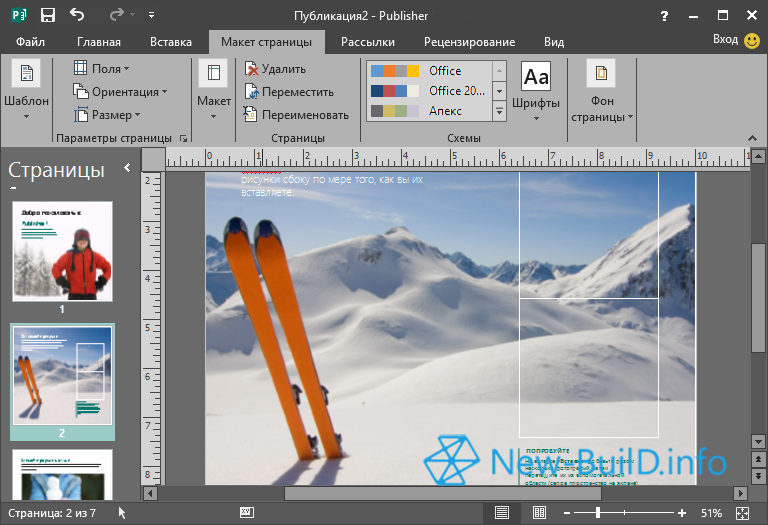Open the Макет dropdown button
Screen dimensions: 768x525
coord(214,90)
